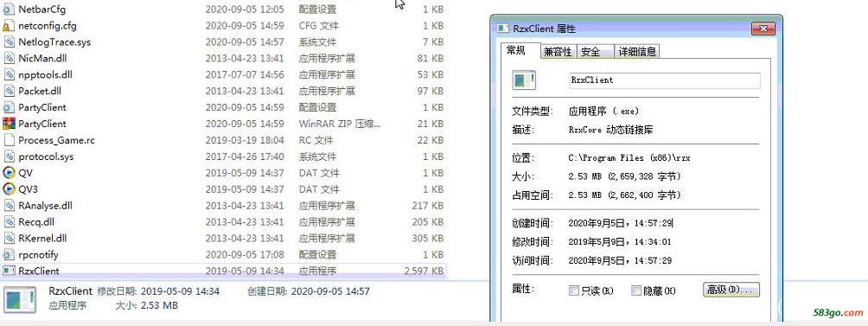868x326 pixels.
Task: Click the 217 KB size of RAnalyse.dll
Action: pyautogui.click(x=428, y=205)
